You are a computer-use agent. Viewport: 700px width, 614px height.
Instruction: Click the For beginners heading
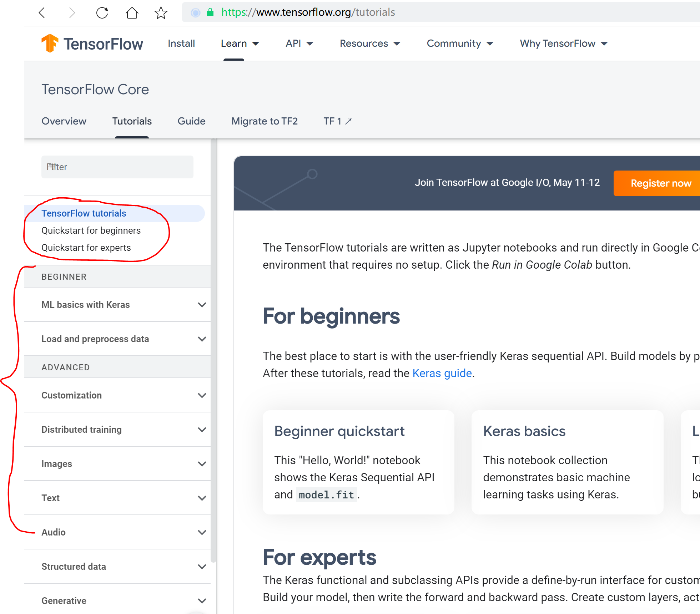point(331,316)
